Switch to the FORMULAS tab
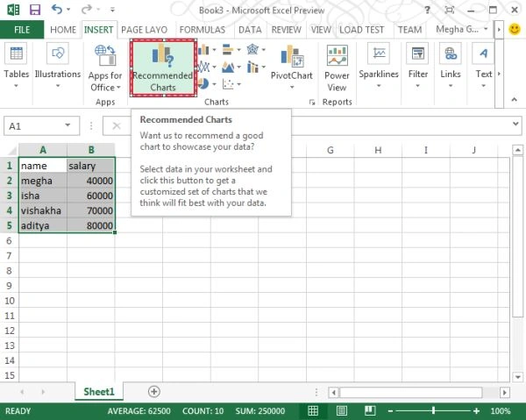This screenshot has height=420, width=526. coord(203,30)
